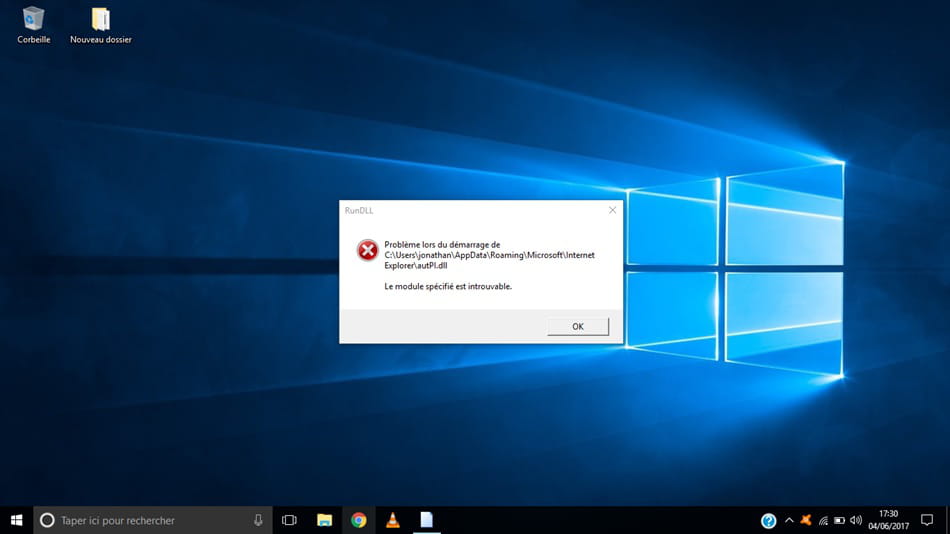Launch Google Chrome from the taskbar
The height and width of the screenshot is (534, 950).
coord(359,520)
